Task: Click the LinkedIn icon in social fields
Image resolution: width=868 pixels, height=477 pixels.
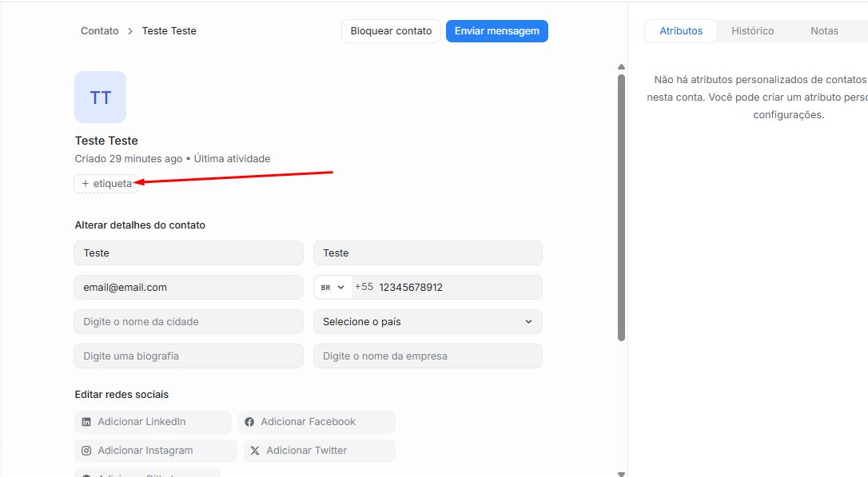Action: click(x=86, y=422)
